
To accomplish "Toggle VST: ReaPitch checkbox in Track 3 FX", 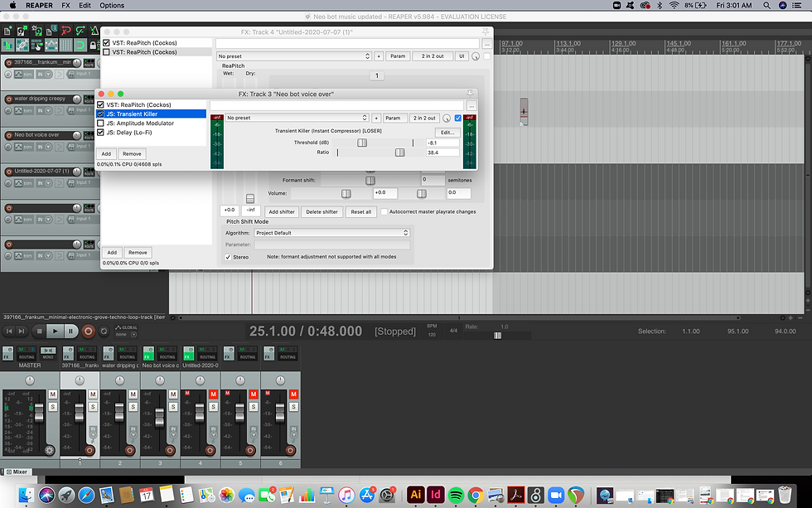I will (100, 104).
